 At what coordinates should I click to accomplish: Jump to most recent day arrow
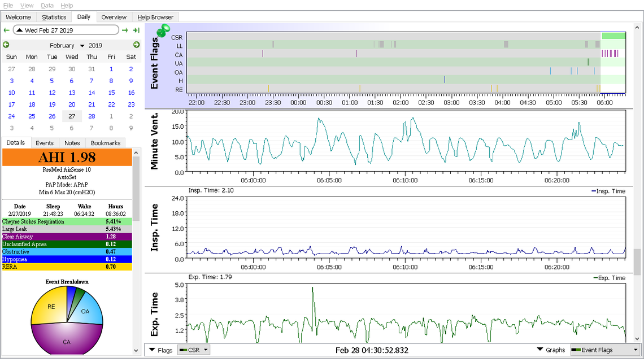136,30
